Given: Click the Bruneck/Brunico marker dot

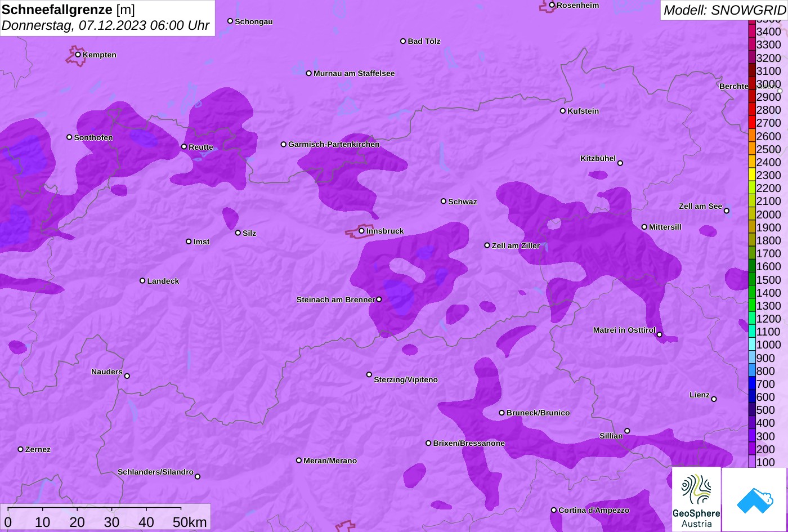Looking at the screenshot, I should [502, 413].
